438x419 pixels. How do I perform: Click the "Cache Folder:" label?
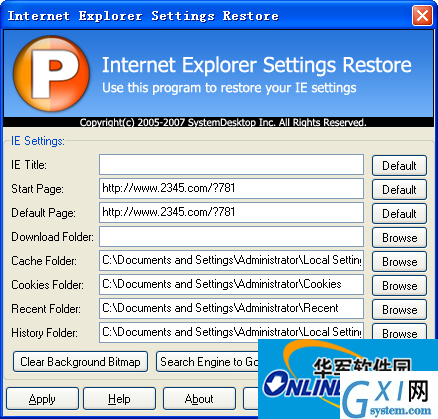(x=44, y=261)
